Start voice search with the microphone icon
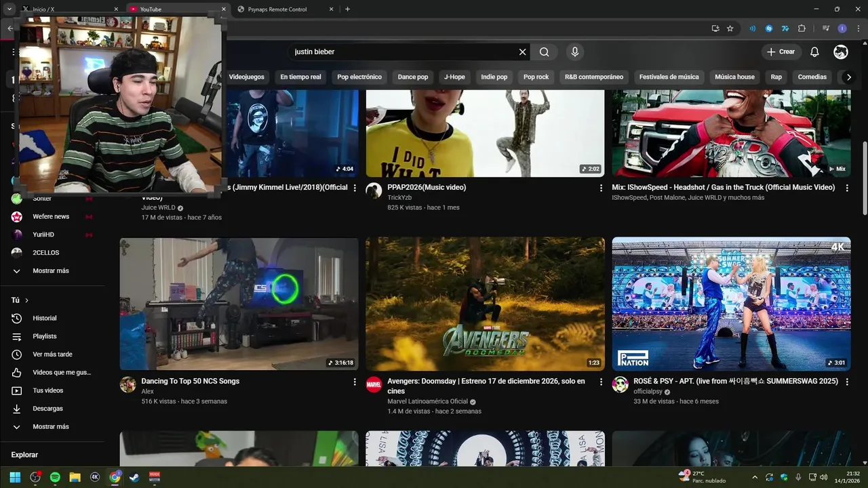This screenshot has height=488, width=868. (x=575, y=52)
